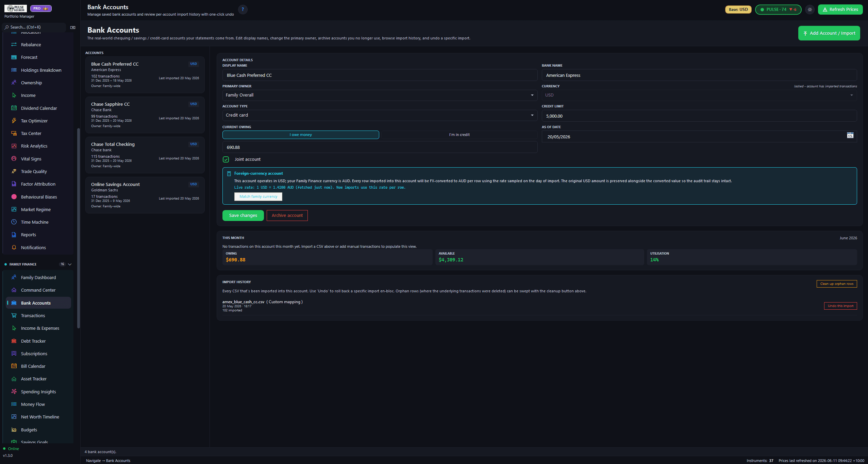
Task: Click Clean up orphan rows button
Action: click(836, 284)
